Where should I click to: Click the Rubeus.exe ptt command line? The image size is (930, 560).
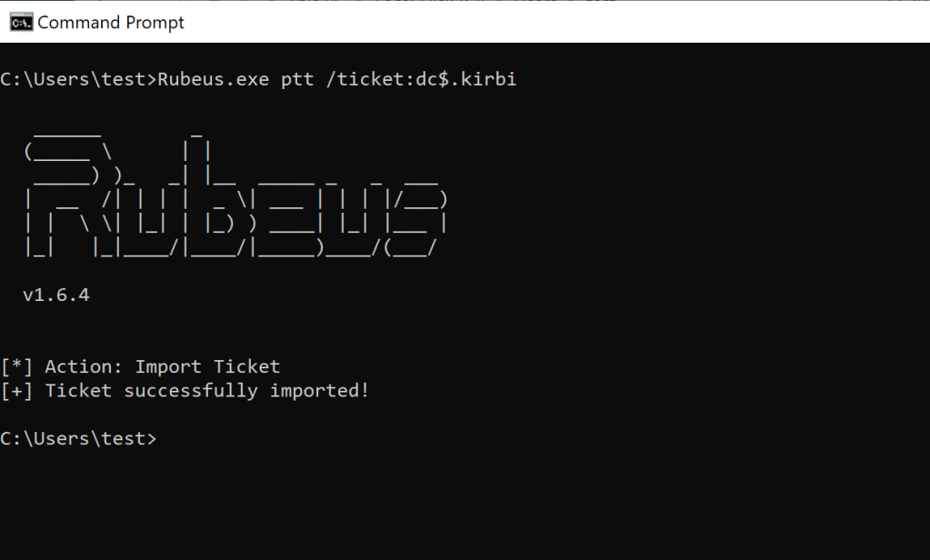[x=258, y=79]
